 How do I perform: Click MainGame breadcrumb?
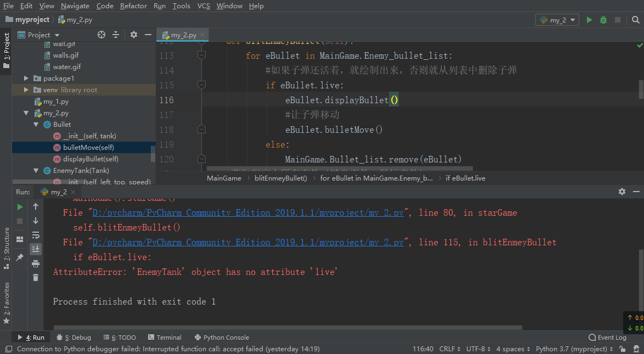tap(224, 178)
